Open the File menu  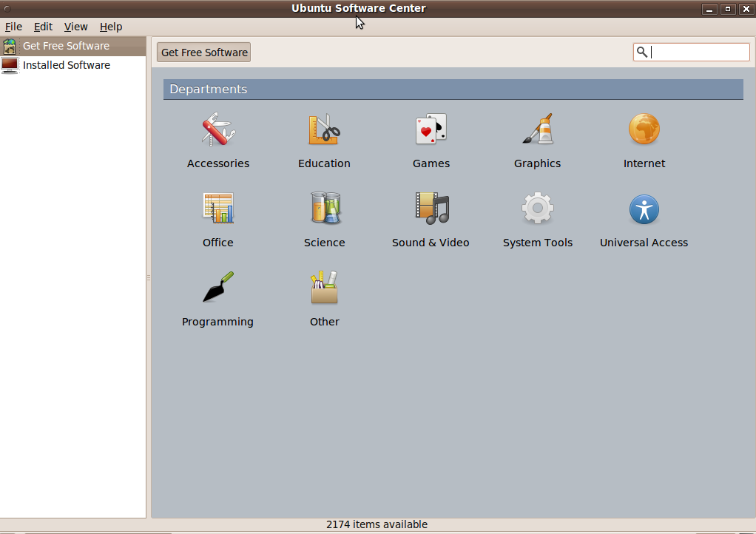pos(13,27)
